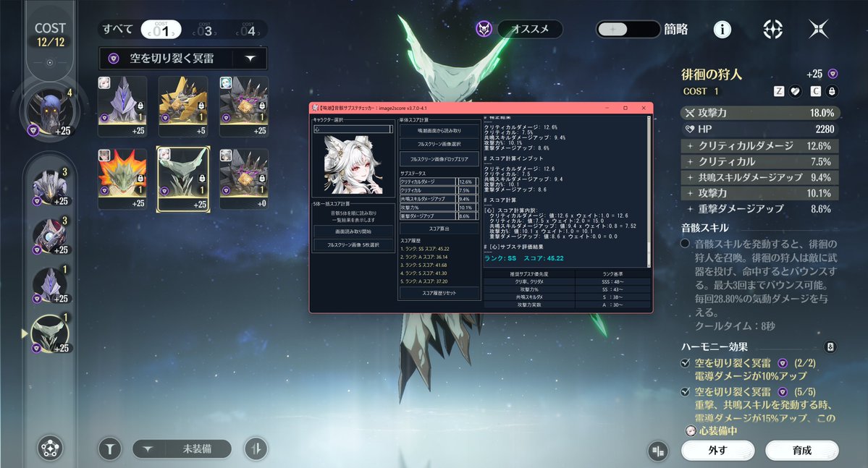Click the 画面読み取り開始 button
Image resolution: width=868 pixels, height=468 pixels.
click(353, 231)
